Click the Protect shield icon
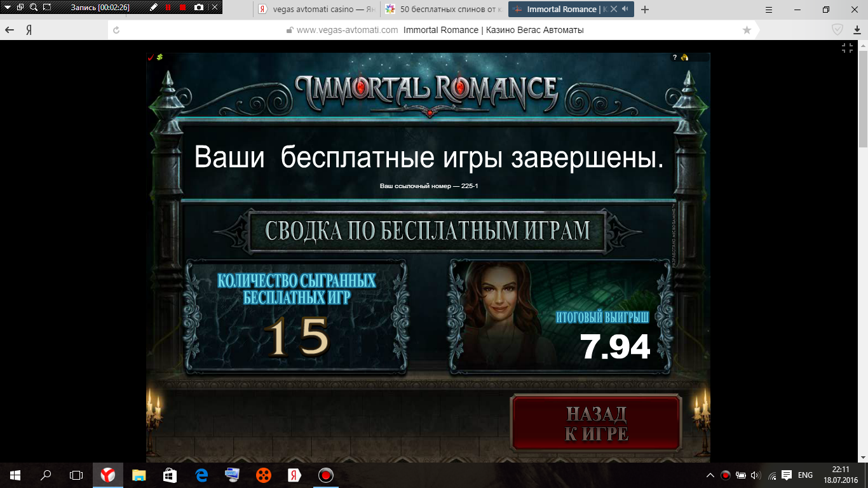Viewport: 868px width, 488px height. 837,30
